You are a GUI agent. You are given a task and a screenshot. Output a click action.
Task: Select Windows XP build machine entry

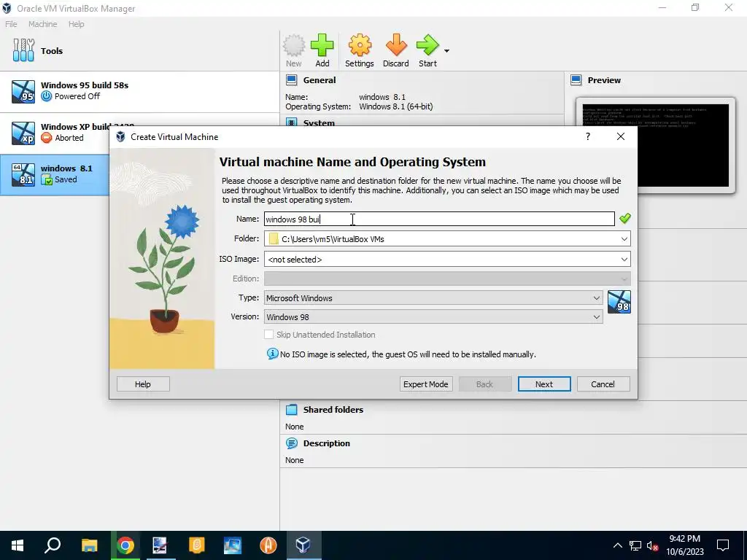pos(55,133)
